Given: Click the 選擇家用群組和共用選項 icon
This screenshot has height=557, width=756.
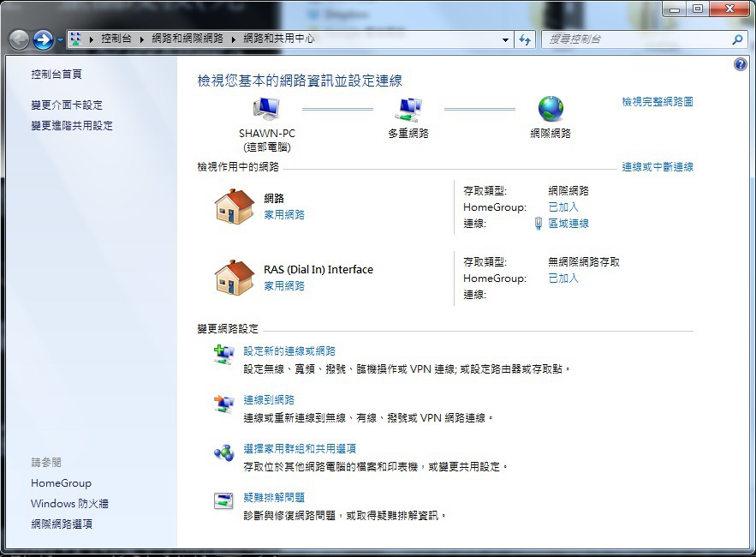Looking at the screenshot, I should coord(223,452).
